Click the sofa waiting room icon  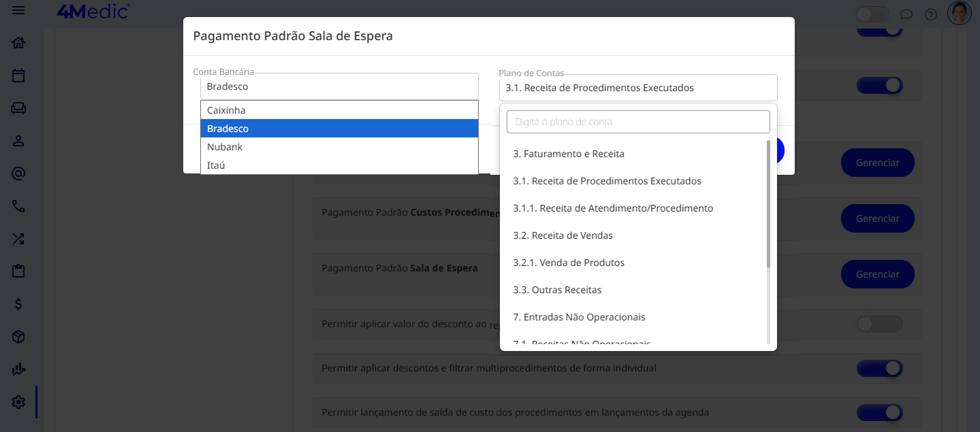tap(18, 108)
